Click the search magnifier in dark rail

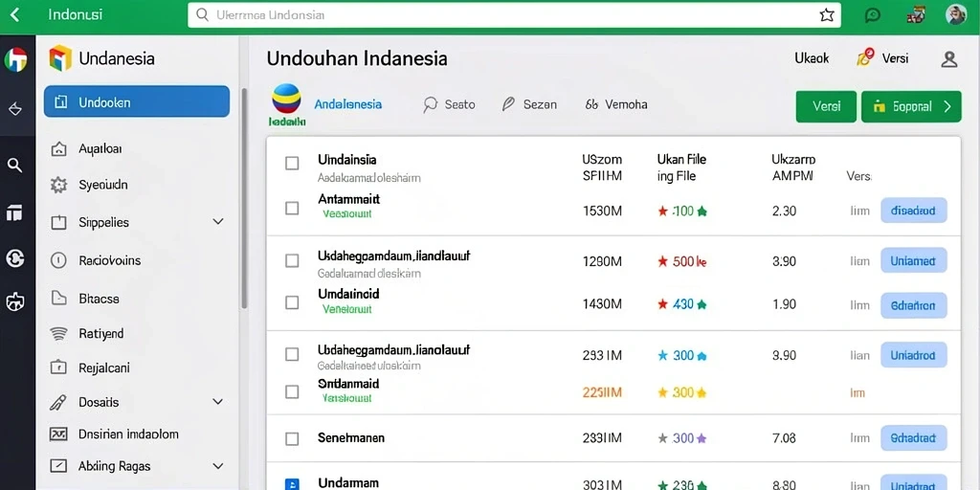[15, 165]
